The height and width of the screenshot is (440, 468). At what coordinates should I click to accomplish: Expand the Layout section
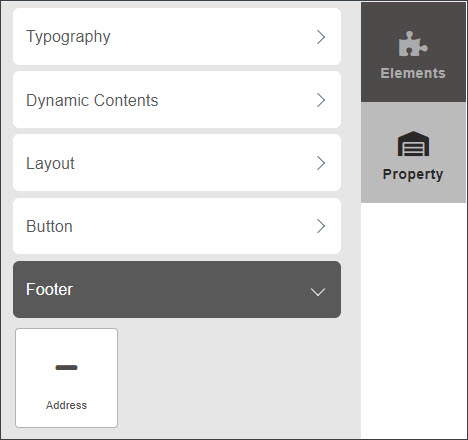click(177, 163)
